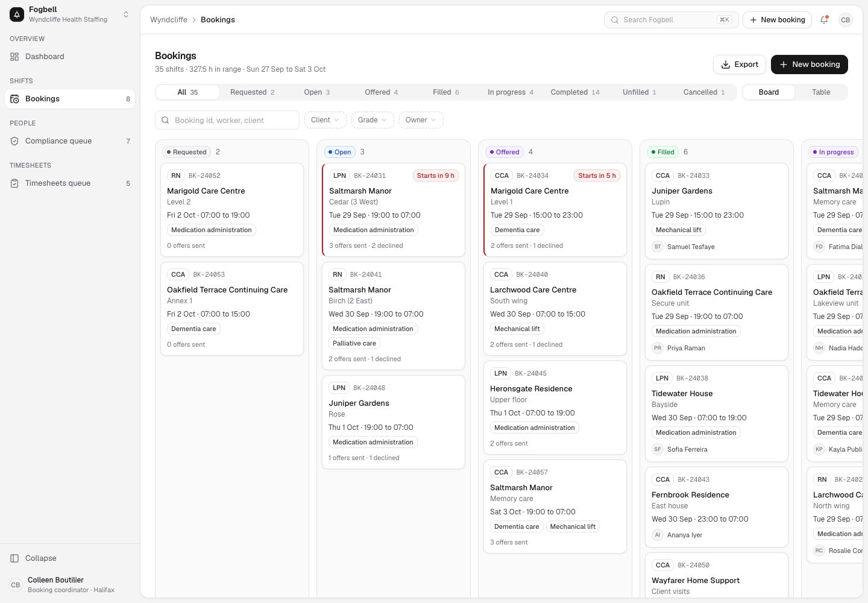The width and height of the screenshot is (868, 603).
Task: Switch to Table view
Action: (821, 92)
